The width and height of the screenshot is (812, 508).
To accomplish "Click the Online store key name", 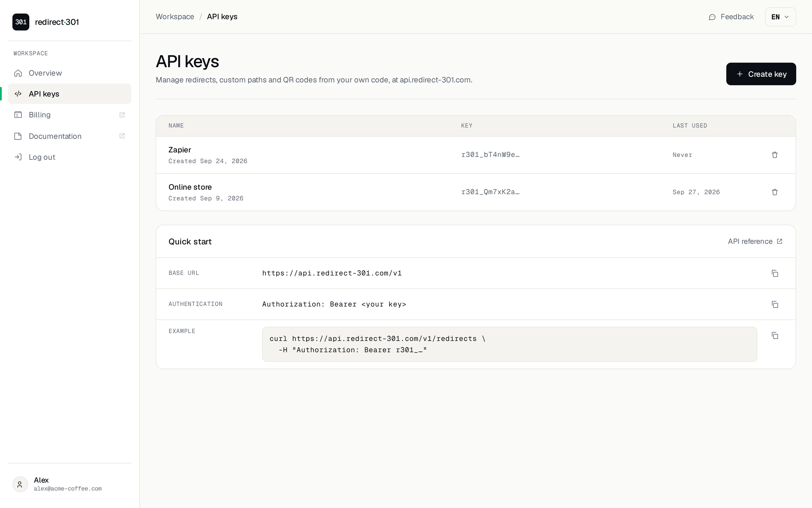I will click(190, 187).
